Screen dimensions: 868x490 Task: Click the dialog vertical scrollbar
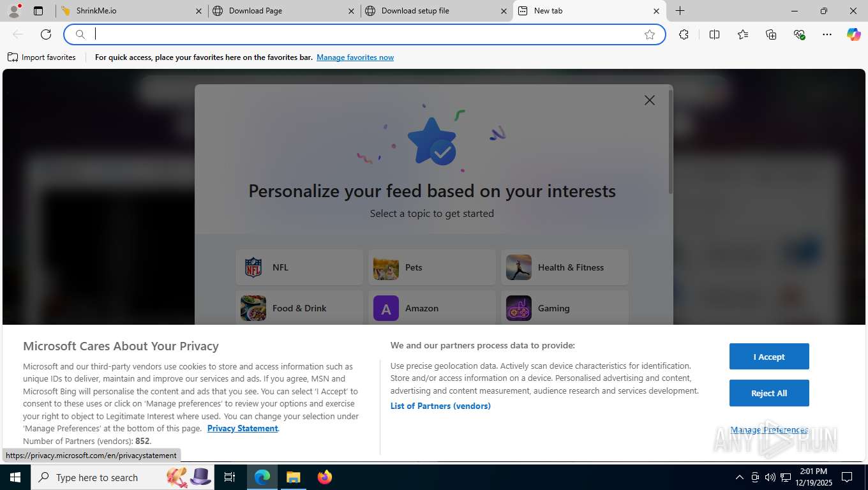pyautogui.click(x=670, y=142)
